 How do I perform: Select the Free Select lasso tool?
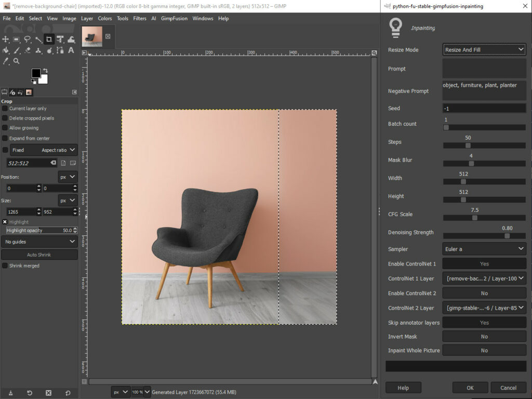(x=27, y=39)
